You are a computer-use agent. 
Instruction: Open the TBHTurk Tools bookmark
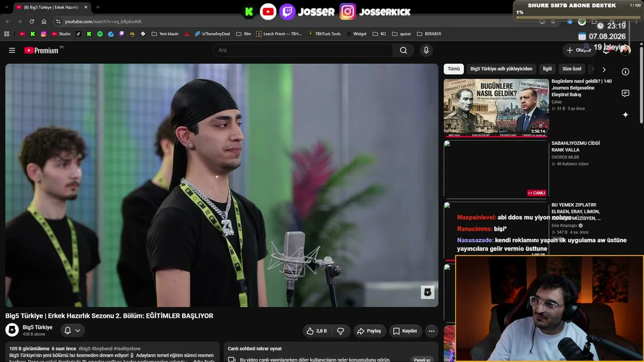(x=324, y=34)
